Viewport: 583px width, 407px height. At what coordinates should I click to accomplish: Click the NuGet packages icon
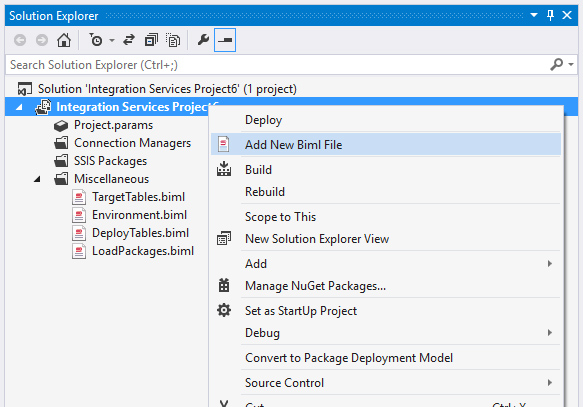(224, 285)
